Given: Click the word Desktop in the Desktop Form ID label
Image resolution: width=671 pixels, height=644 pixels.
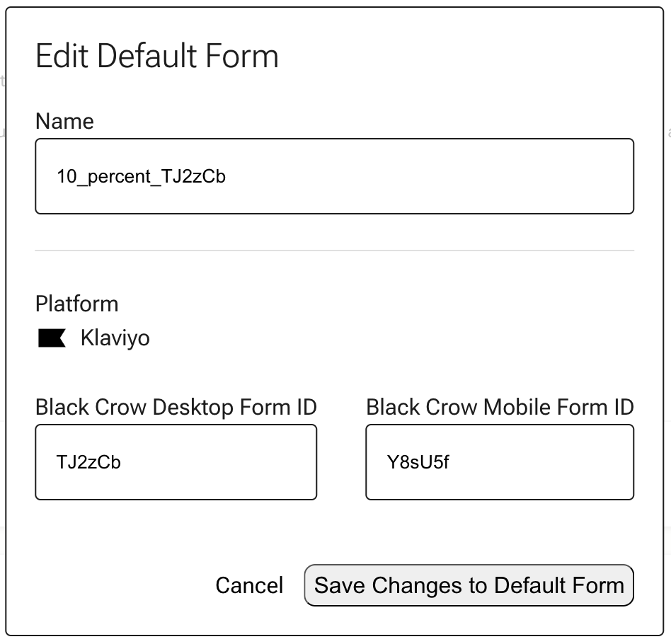Looking at the screenshot, I should pos(193,408).
